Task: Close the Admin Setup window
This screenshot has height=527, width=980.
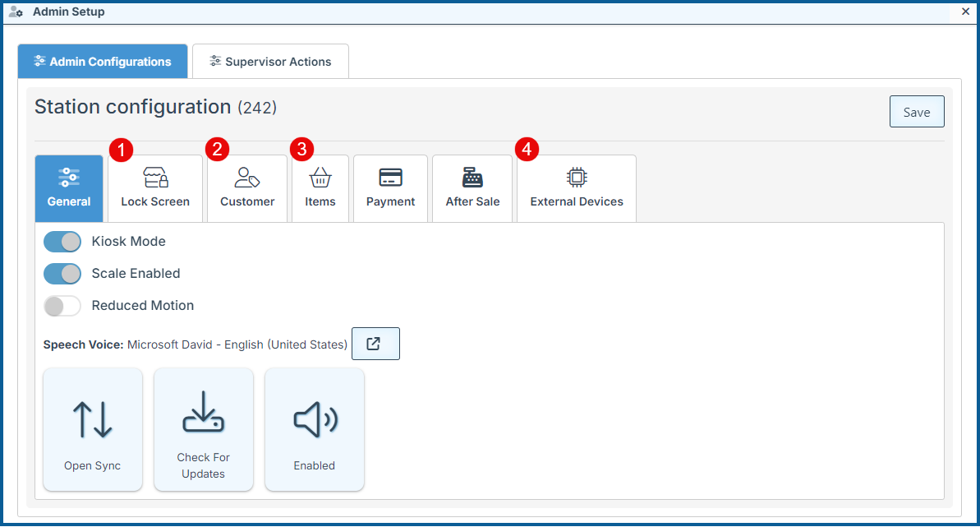Action: [965, 12]
